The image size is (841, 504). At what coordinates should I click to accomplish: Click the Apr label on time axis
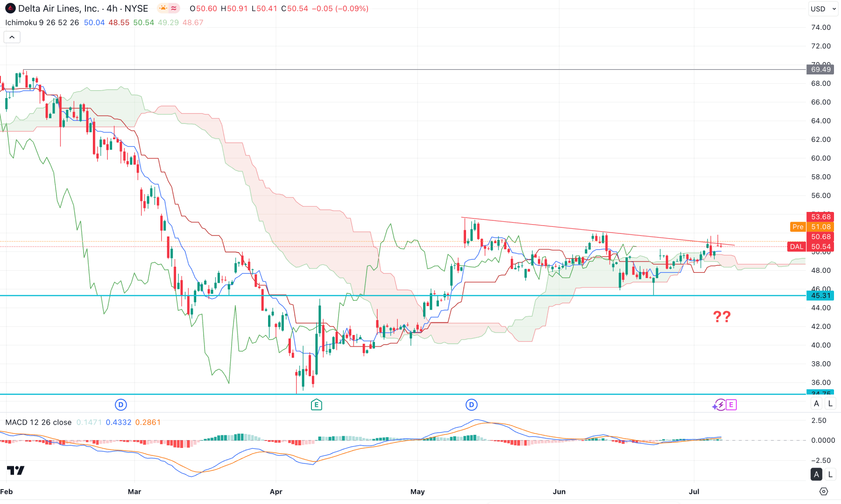pyautogui.click(x=276, y=492)
